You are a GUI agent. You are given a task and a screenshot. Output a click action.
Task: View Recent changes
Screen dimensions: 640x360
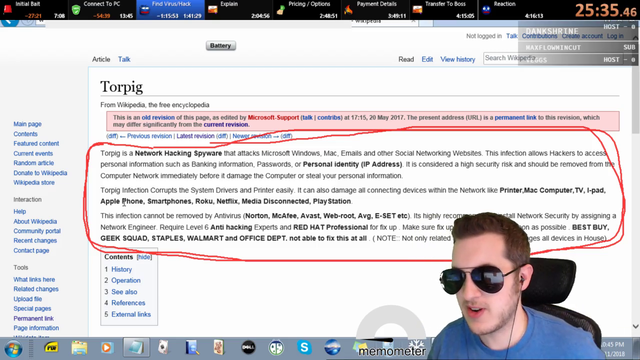35,241
